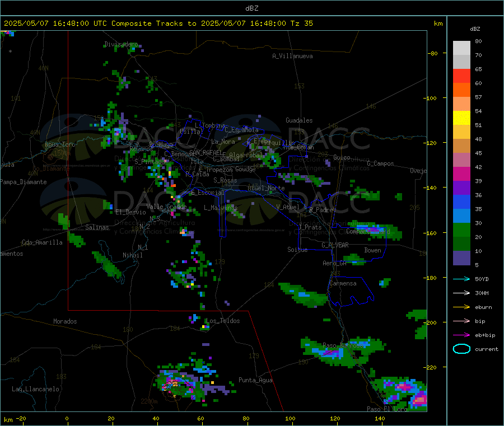Click the Morados map label

tap(66, 321)
